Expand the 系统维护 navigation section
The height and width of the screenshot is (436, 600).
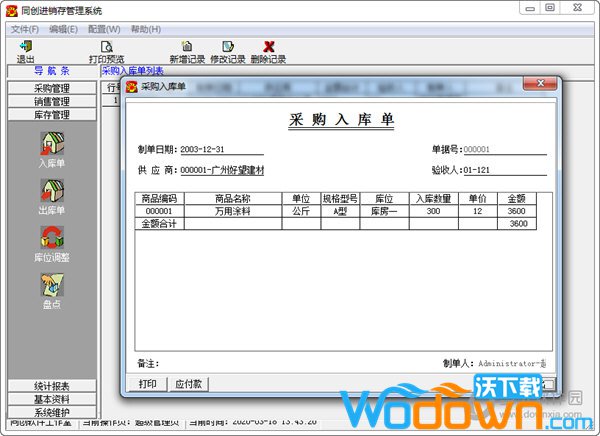click(52, 412)
